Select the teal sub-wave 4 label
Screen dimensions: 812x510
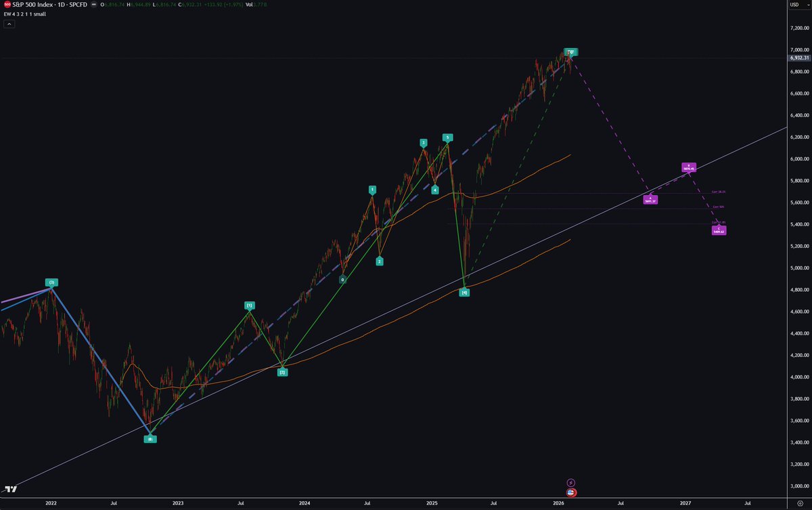(435, 190)
